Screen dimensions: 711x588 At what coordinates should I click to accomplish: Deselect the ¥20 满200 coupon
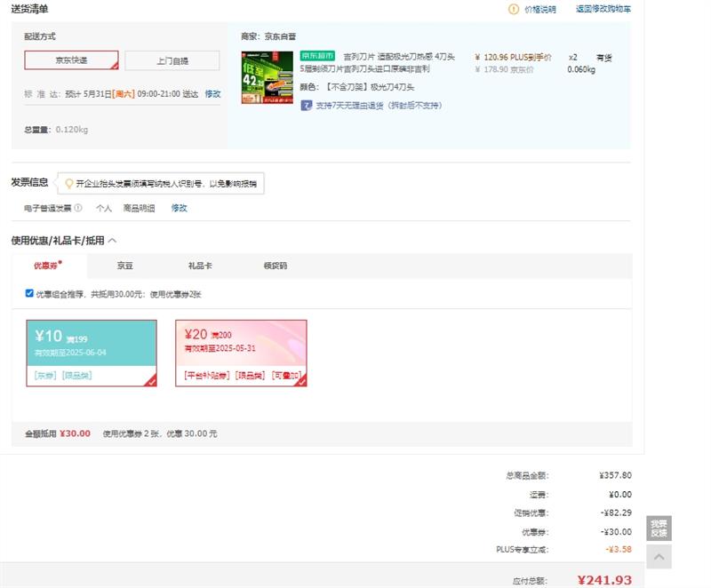coord(241,353)
